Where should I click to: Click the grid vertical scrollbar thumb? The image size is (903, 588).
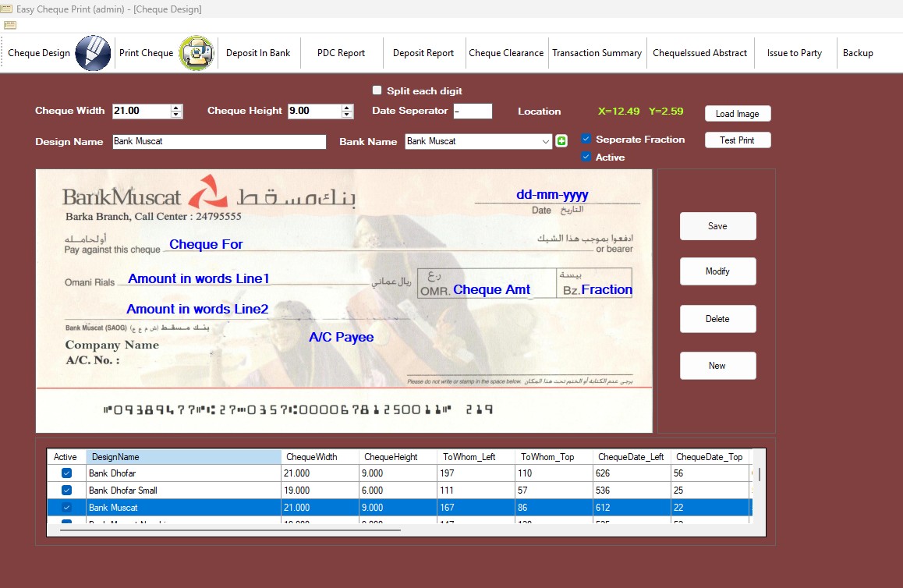pyautogui.click(x=759, y=474)
